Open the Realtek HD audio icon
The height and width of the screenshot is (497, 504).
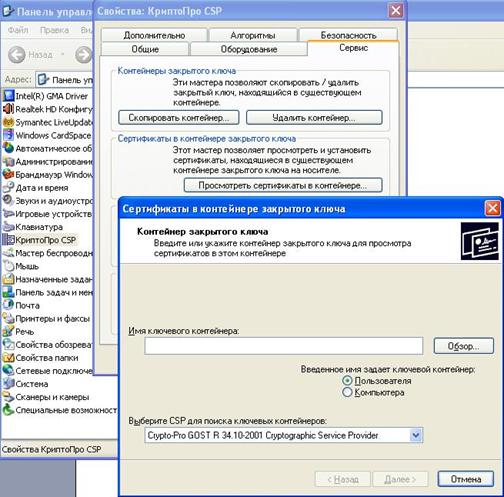[8, 109]
